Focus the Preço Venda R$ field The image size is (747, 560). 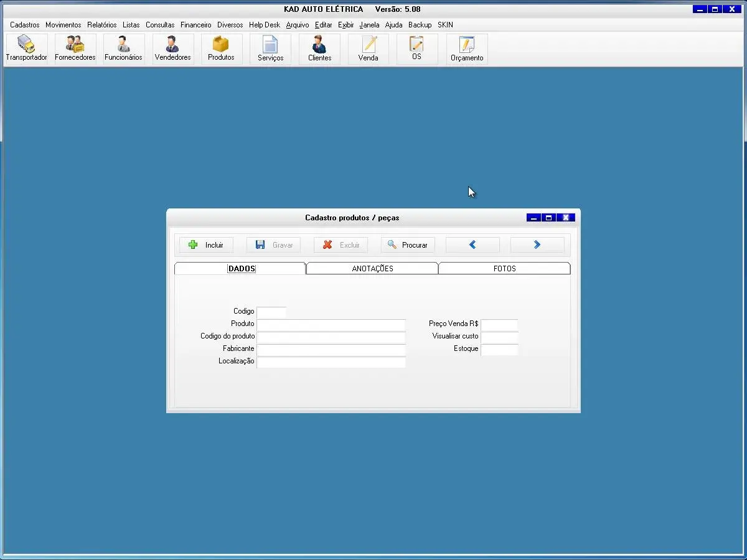[499, 324]
